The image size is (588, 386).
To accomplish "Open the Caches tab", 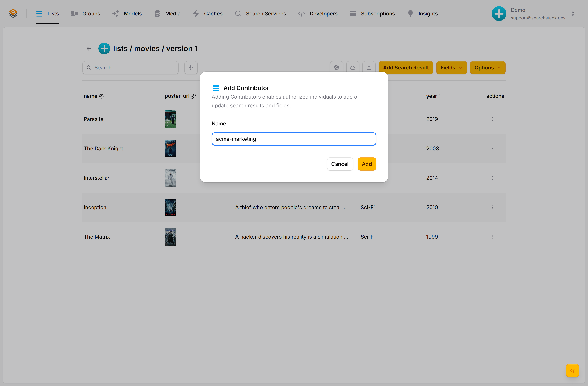I will 207,14.
